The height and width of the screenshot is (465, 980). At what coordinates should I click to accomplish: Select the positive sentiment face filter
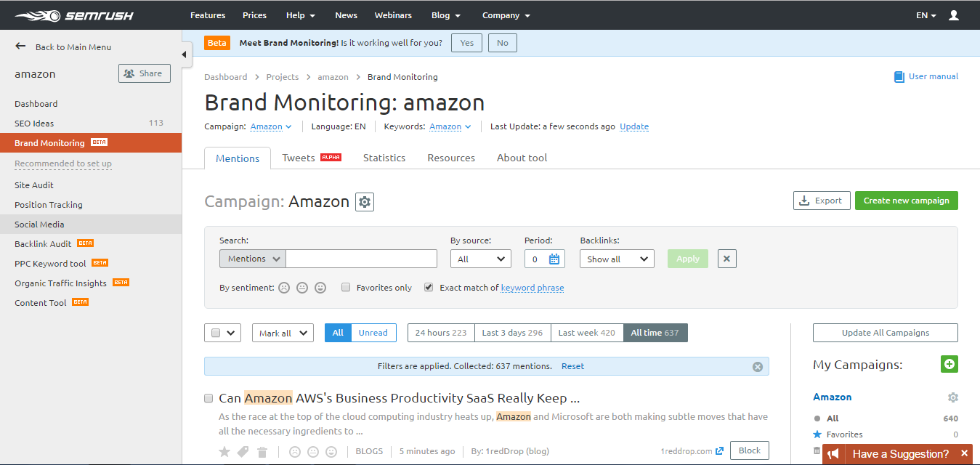(320, 288)
